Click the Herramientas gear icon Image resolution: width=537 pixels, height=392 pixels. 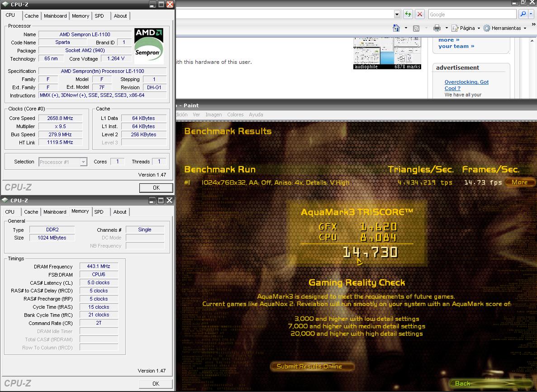(487, 28)
